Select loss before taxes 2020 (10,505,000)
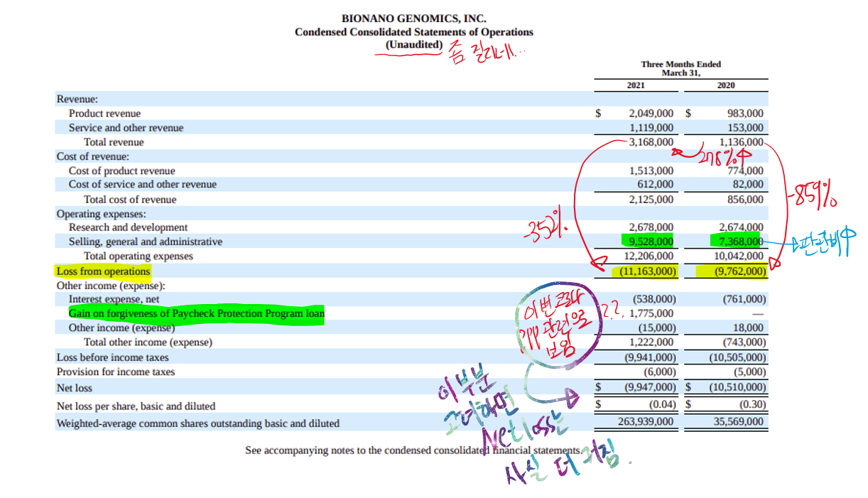 pyautogui.click(x=739, y=357)
